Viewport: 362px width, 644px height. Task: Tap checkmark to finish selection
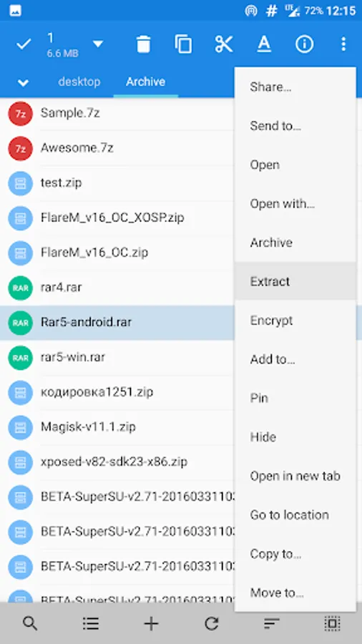(24, 44)
